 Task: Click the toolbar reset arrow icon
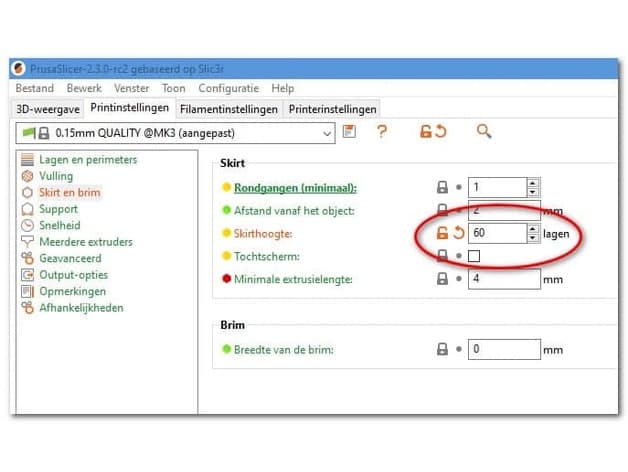tap(441, 131)
